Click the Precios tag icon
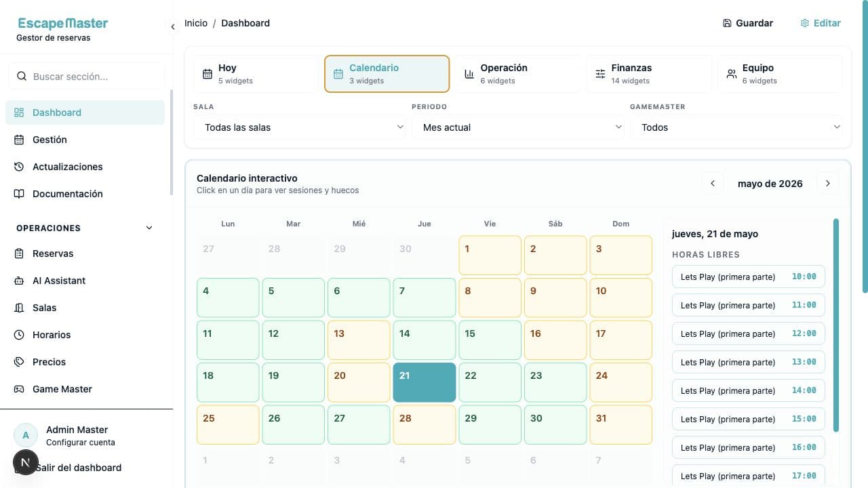This screenshot has width=868, height=488. coord(19,362)
